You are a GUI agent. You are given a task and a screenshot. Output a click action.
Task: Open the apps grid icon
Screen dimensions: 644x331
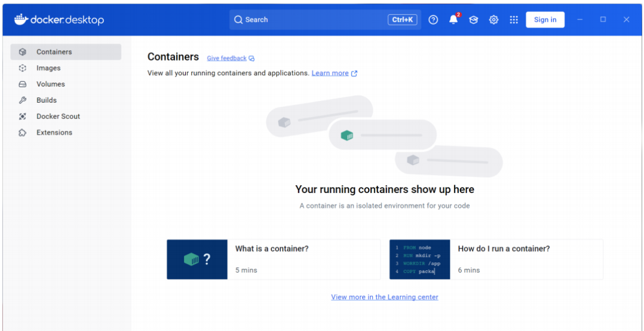tap(514, 20)
